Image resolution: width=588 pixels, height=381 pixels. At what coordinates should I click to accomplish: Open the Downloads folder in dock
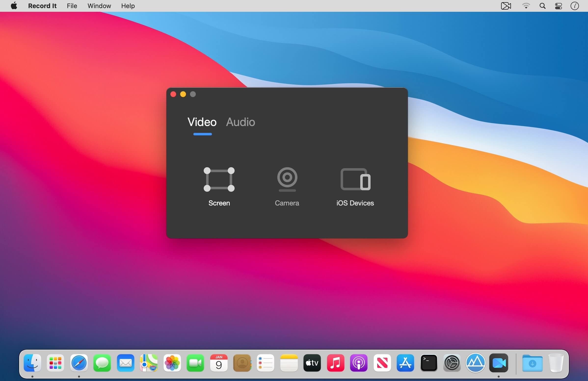532,363
